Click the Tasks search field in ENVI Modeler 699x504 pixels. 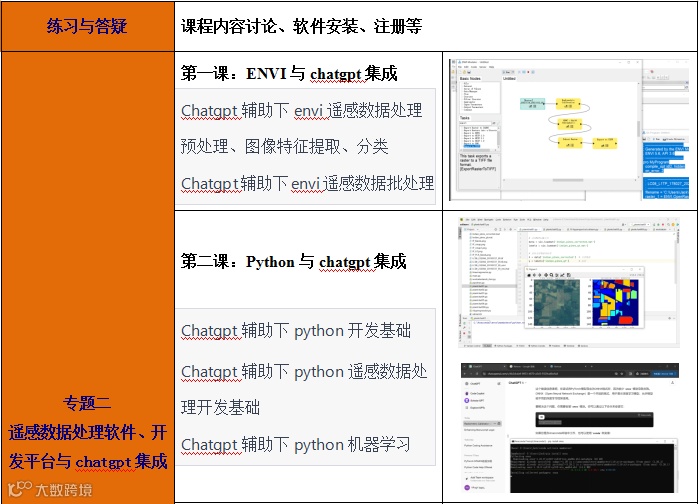pyautogui.click(x=475, y=123)
